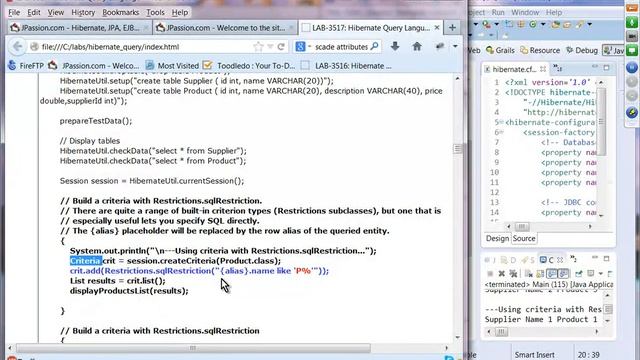Viewport: 640px width, 360px height.
Task: Click Eclipse editor horizontal scrollbar thumb
Action: coord(522,226)
